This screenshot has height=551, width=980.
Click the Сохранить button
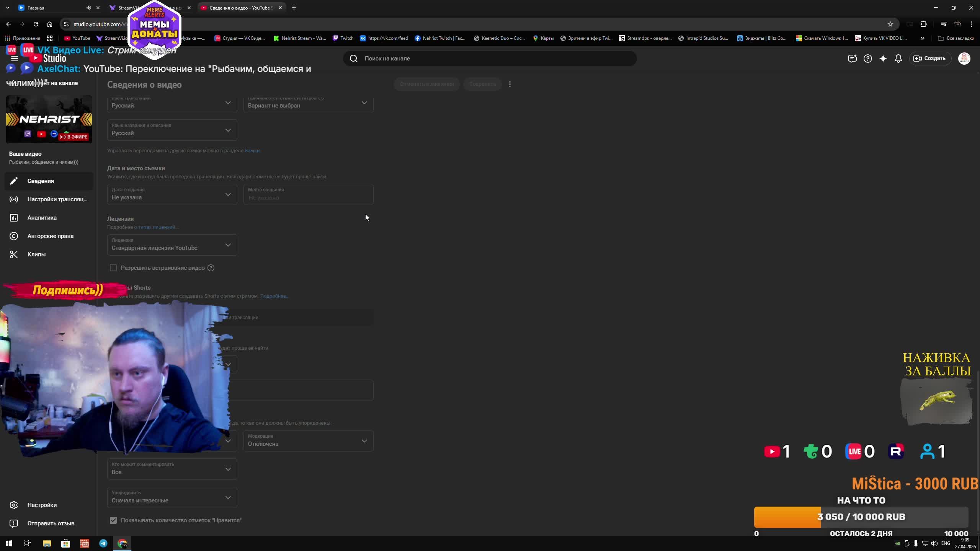click(482, 84)
